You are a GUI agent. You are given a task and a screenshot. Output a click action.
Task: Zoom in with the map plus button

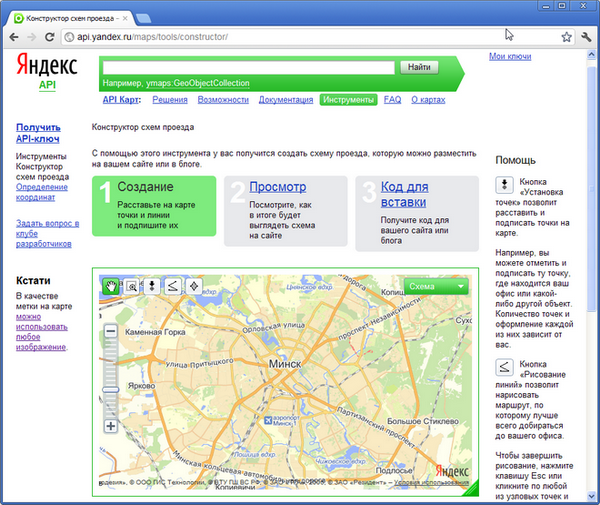point(111,426)
